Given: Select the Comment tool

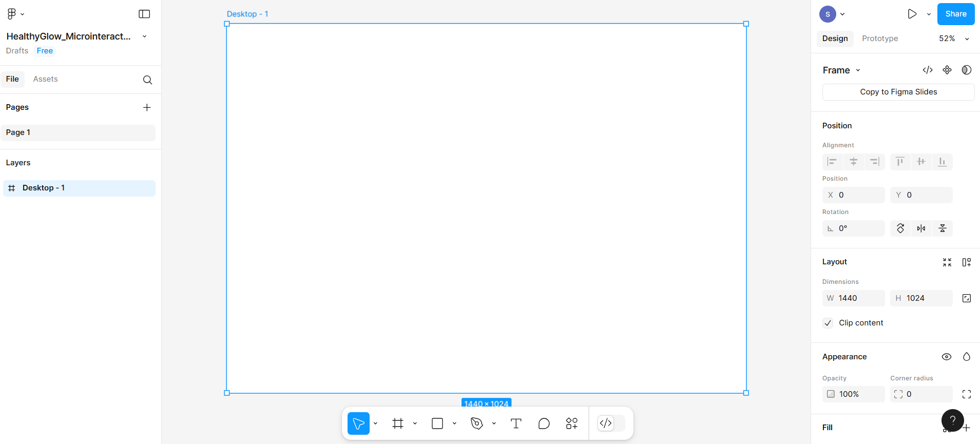Looking at the screenshot, I should pyautogui.click(x=544, y=423).
